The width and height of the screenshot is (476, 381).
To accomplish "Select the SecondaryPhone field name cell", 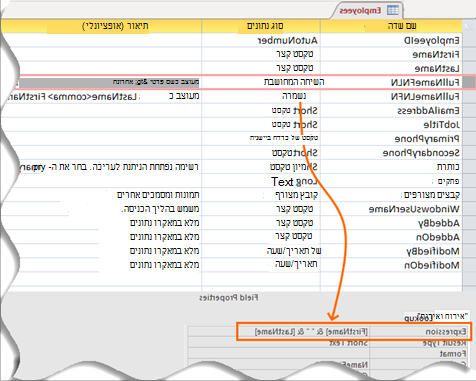I will click(391, 152).
